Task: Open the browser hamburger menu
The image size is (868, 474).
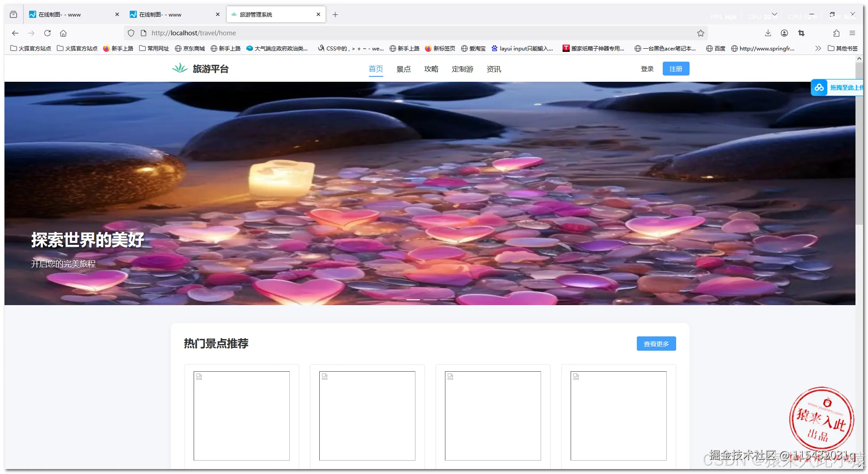Action: 853,33
